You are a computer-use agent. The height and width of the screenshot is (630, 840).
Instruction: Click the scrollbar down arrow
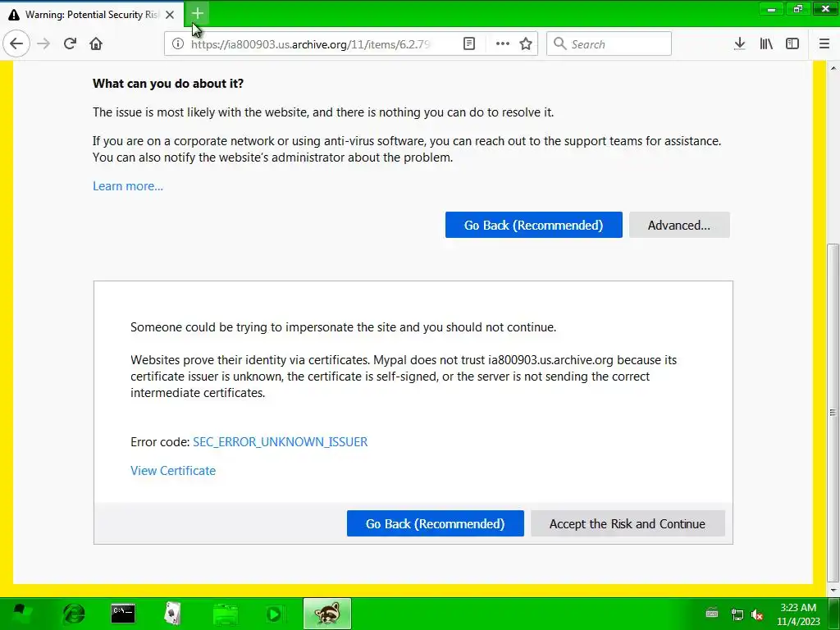tap(833, 590)
